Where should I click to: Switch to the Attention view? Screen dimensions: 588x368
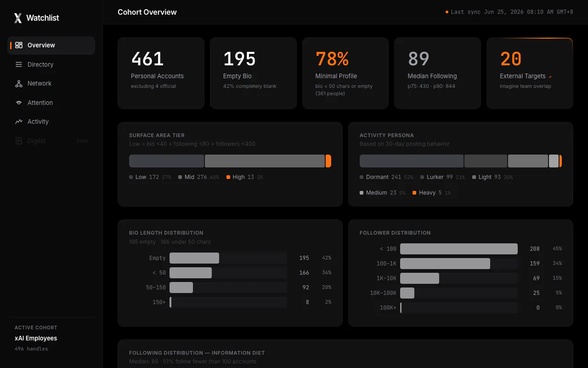click(x=51, y=103)
